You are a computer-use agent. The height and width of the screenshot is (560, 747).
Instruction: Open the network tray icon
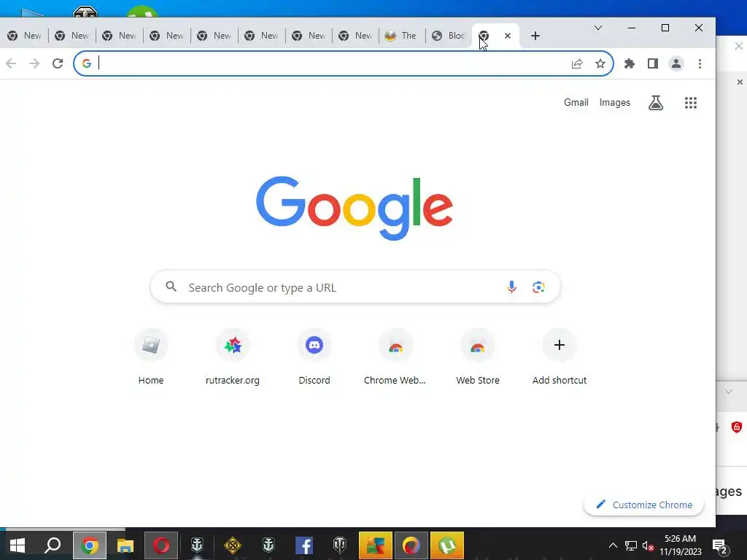pyautogui.click(x=631, y=545)
